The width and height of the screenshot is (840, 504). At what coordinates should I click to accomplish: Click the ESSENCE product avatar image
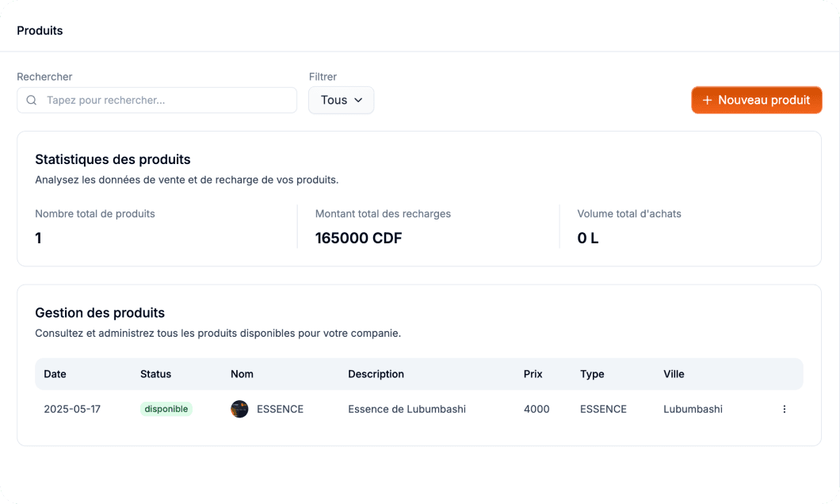click(x=239, y=409)
